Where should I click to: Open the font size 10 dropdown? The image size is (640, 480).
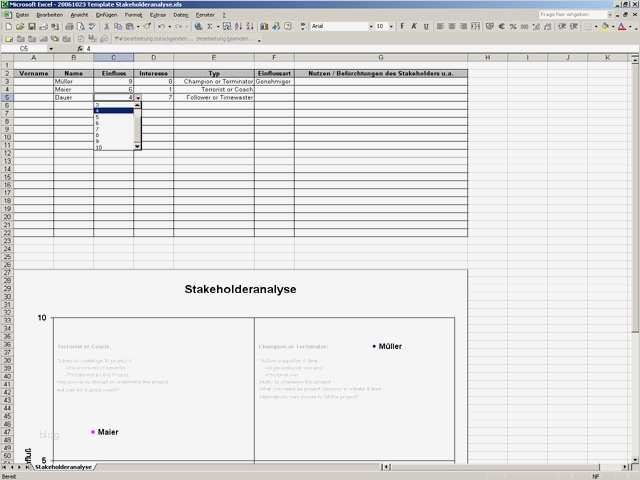point(391,27)
